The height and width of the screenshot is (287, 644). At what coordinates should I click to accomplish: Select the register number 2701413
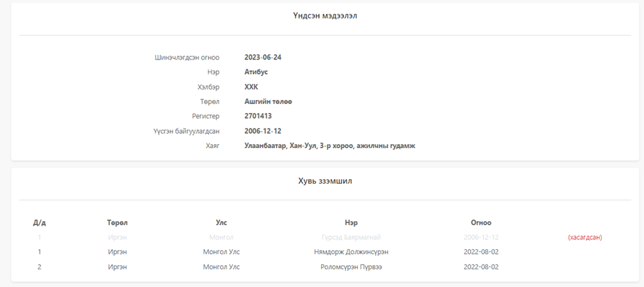(x=258, y=116)
